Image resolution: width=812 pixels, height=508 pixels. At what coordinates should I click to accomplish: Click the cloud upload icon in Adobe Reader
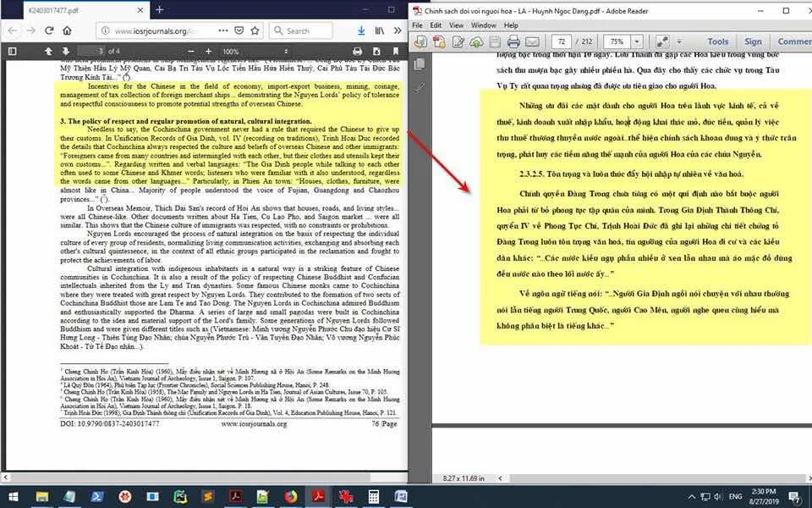tap(476, 41)
